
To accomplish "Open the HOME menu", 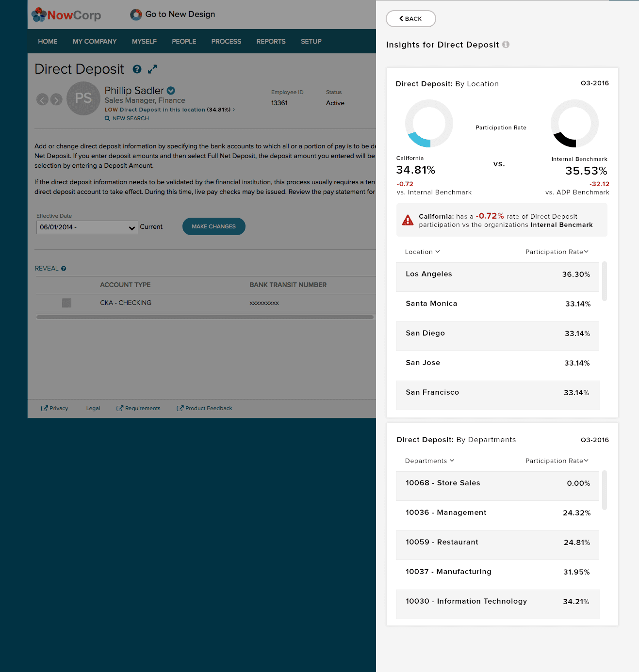I will tap(48, 41).
